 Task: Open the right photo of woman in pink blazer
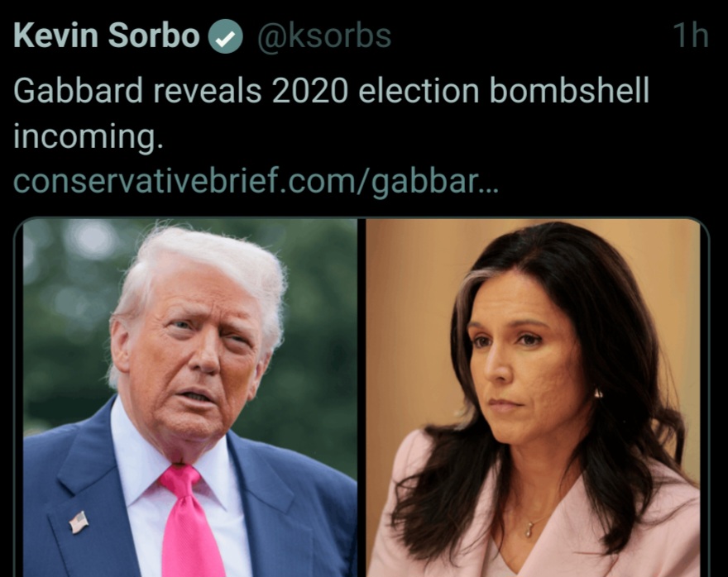coord(533,398)
